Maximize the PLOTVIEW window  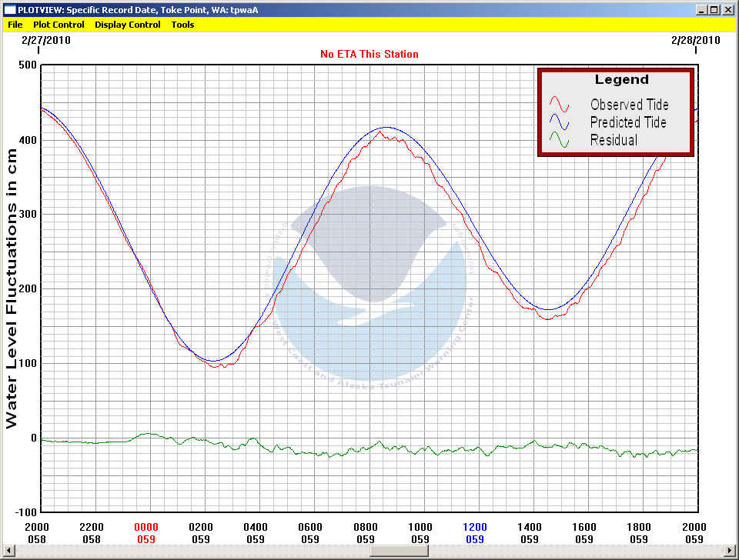[x=714, y=9]
